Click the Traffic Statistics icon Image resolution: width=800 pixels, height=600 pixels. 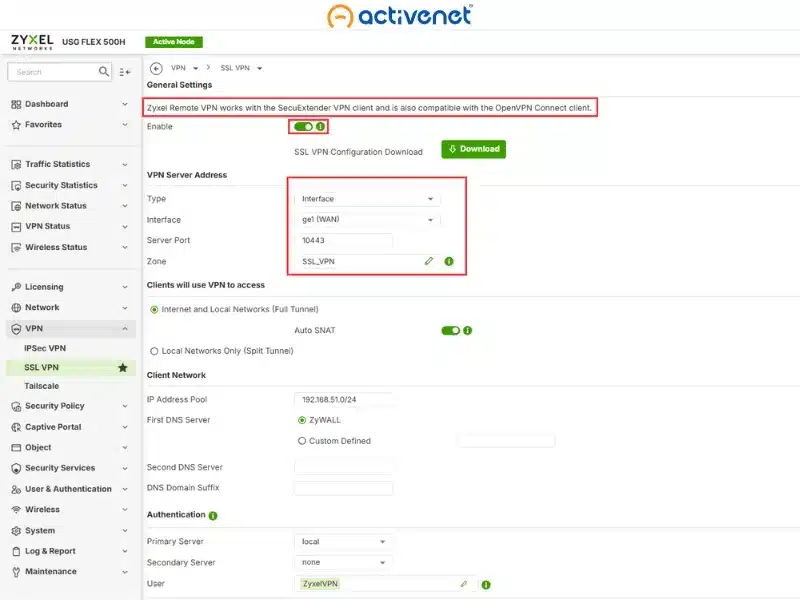click(16, 164)
